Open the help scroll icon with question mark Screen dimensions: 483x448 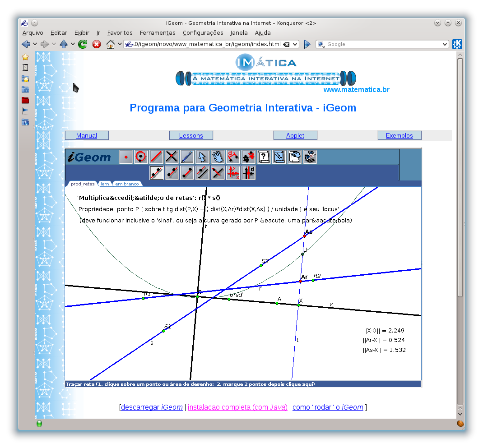pos(264,157)
